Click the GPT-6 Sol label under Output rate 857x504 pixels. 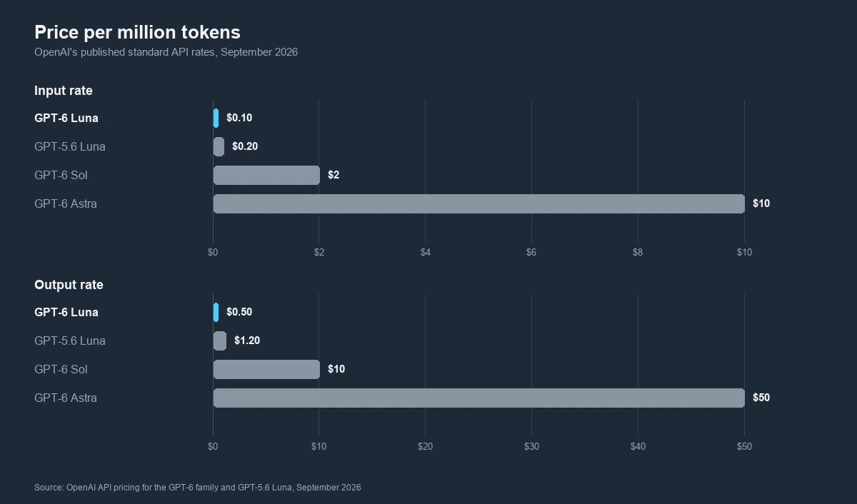(61, 369)
